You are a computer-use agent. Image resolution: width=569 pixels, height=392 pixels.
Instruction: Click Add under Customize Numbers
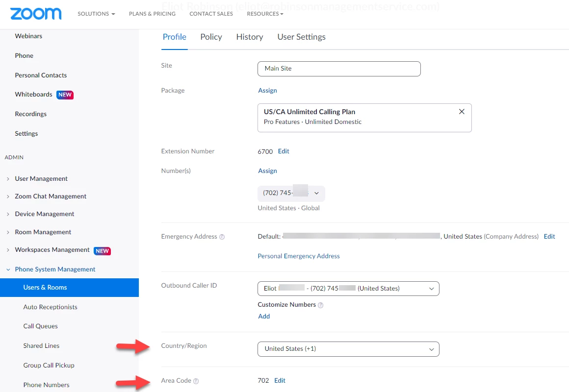click(x=264, y=316)
